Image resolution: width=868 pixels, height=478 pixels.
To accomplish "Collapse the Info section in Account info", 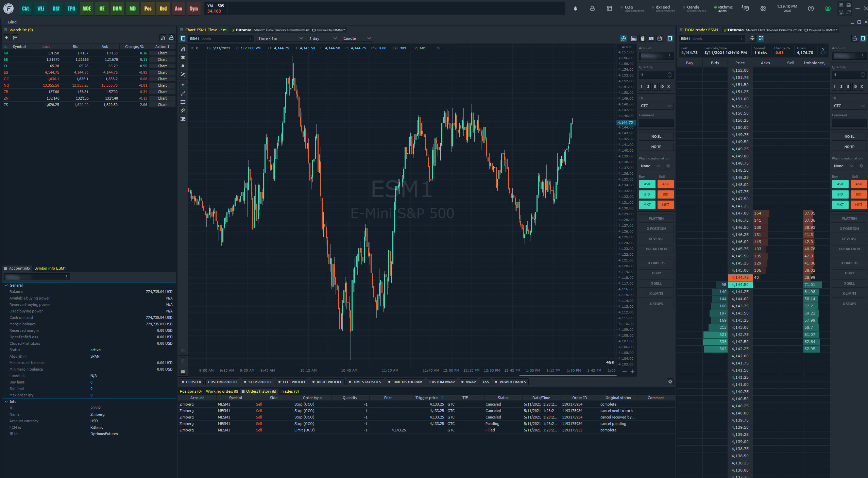I will [x=6, y=402].
